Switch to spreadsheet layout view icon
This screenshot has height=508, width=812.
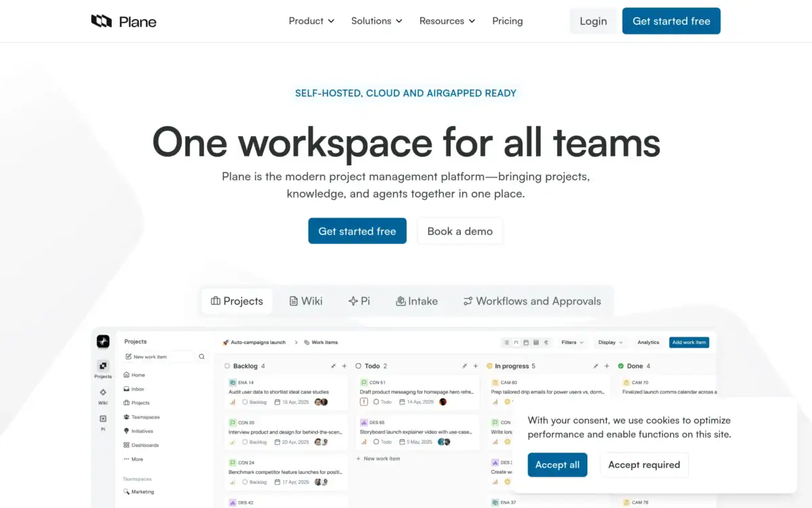click(x=536, y=343)
